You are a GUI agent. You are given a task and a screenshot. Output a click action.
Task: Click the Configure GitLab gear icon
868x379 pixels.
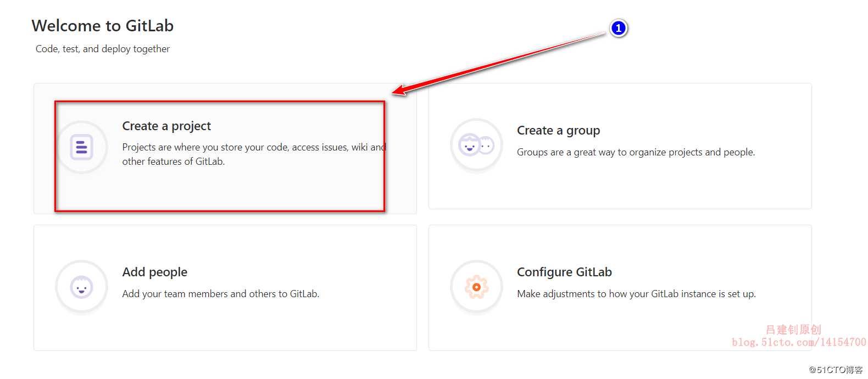[476, 287]
